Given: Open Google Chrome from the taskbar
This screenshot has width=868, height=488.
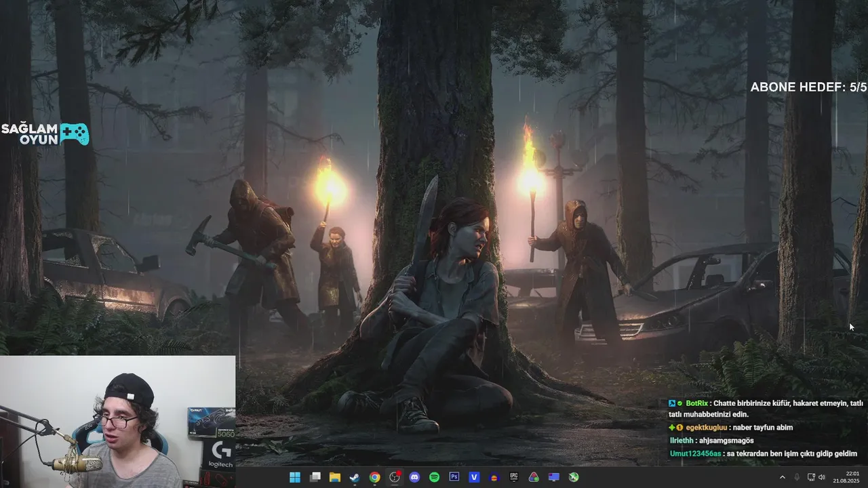Looking at the screenshot, I should pyautogui.click(x=374, y=477).
